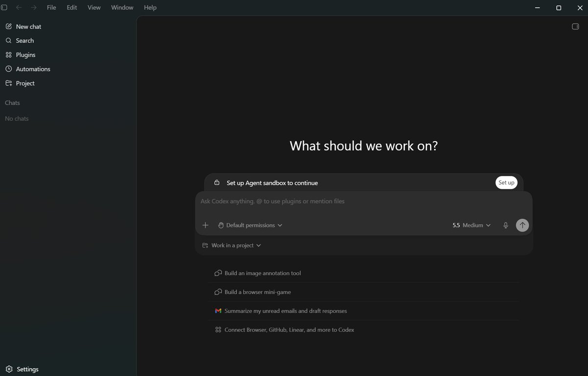Open the 5.5 Medium model dropdown
The height and width of the screenshot is (376, 588).
[x=471, y=225]
